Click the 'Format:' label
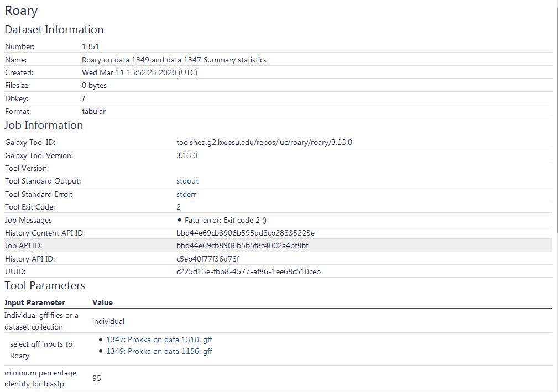This screenshot has height=392, width=558. (18, 111)
